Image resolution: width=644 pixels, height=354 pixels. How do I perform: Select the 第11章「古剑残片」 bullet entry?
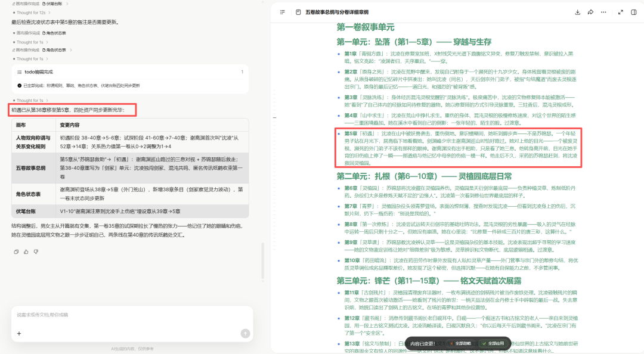(x=458, y=300)
